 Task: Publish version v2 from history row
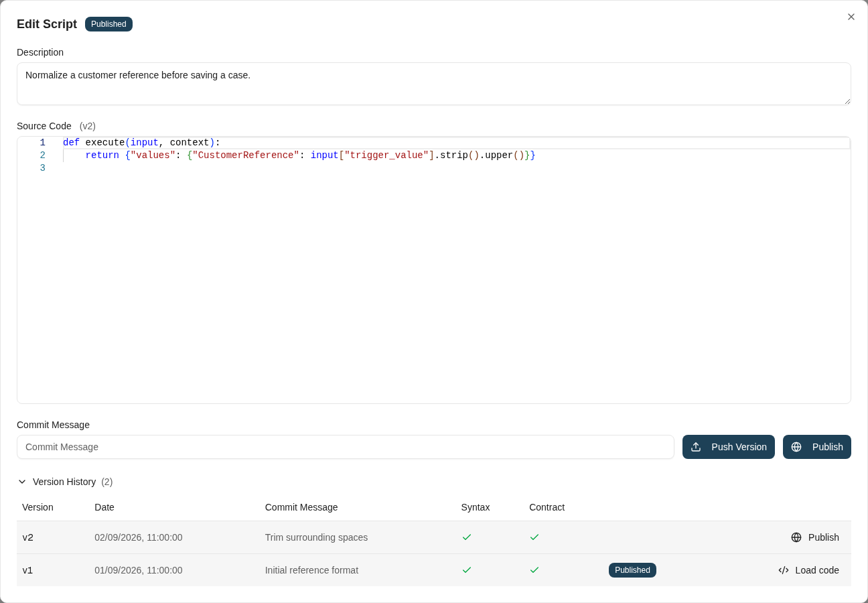click(x=814, y=537)
